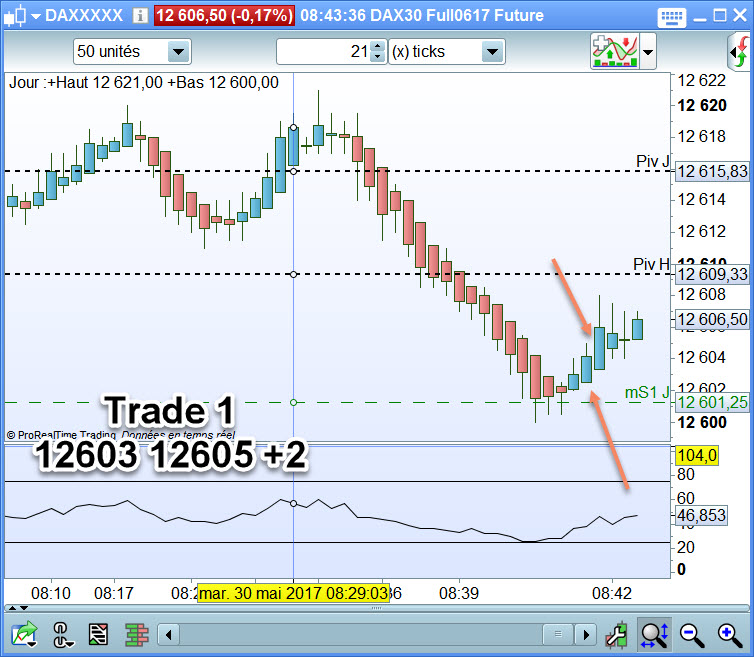
Task: Click the panel splitter grip handle
Action: [x=377, y=608]
